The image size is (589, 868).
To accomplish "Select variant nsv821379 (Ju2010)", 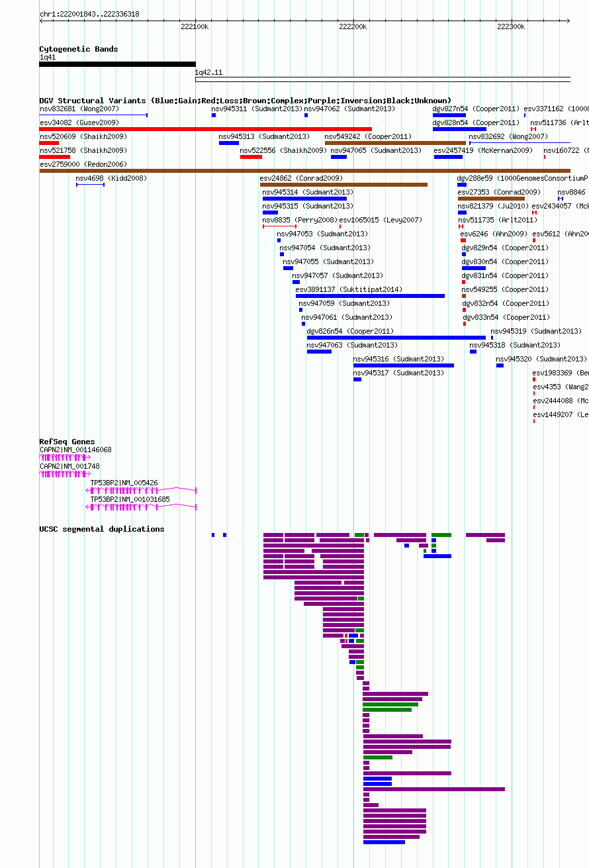I will coord(493,206).
